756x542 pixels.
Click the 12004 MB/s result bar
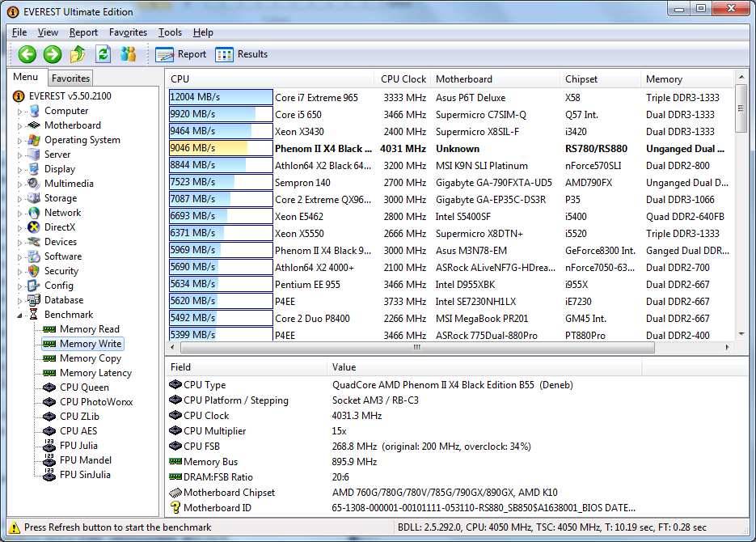click(x=221, y=97)
